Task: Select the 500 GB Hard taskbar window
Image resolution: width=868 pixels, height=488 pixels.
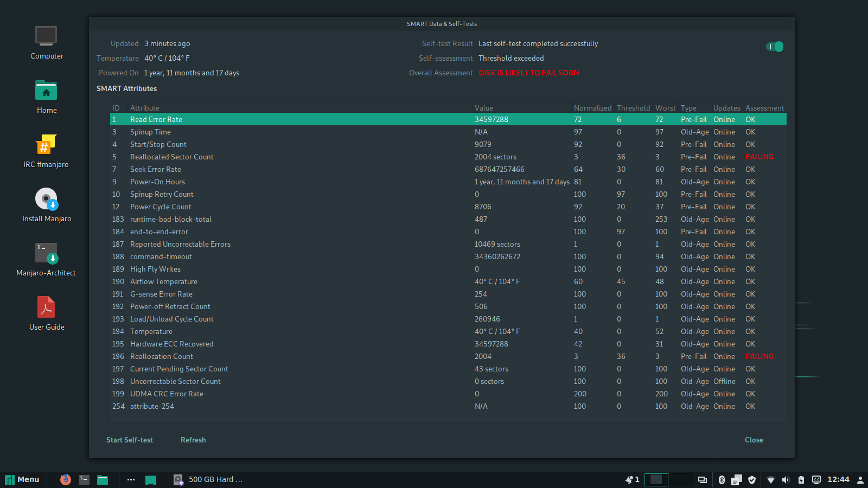Action: [208, 479]
